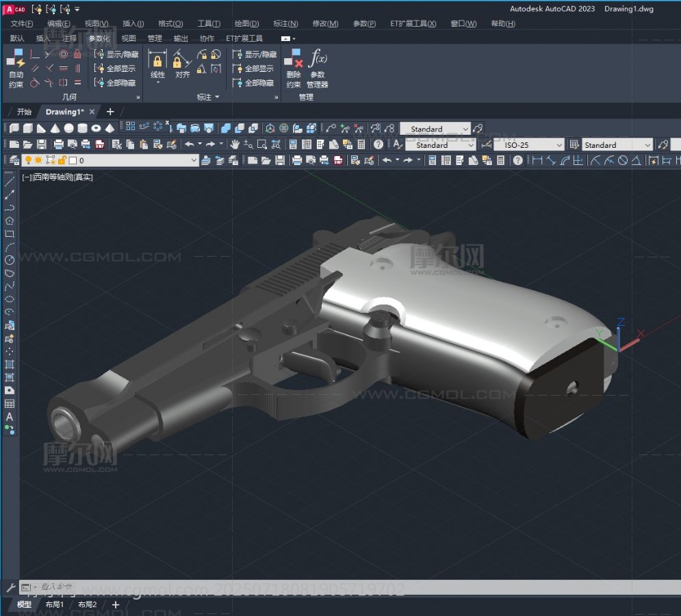Select the Multiline Text A tool
681x616 pixels.
point(10,417)
